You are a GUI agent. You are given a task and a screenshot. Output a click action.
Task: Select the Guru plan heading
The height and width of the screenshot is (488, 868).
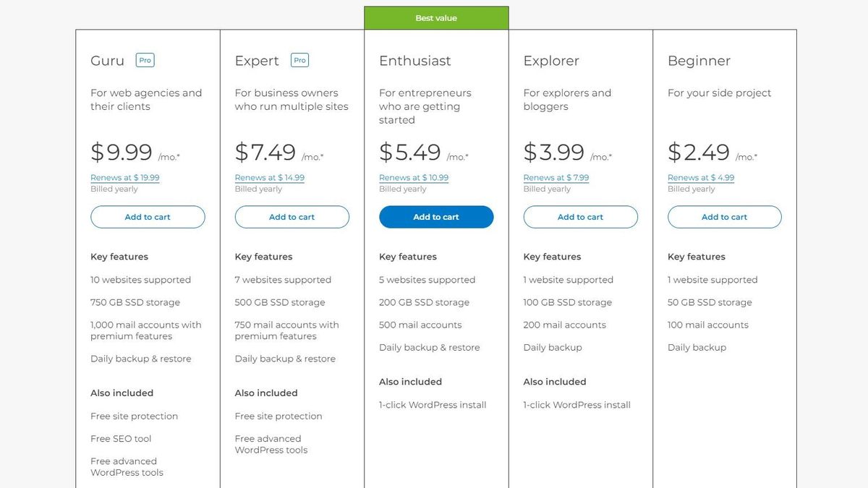coord(105,61)
